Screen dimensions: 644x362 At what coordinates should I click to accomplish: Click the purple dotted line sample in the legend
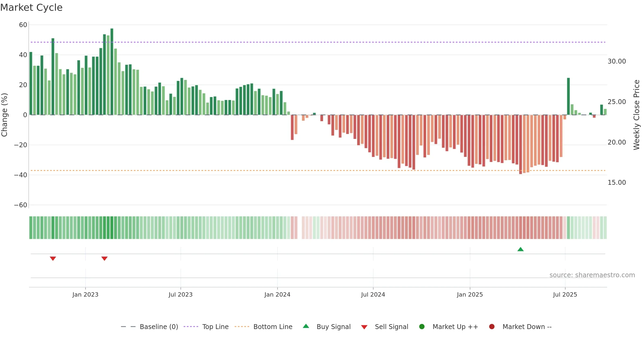point(191,327)
